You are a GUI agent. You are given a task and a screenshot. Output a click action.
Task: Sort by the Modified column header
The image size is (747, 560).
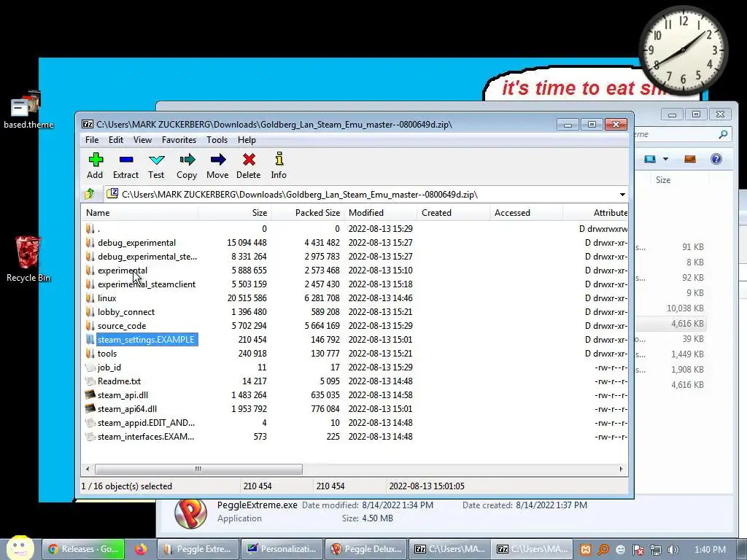381,213
